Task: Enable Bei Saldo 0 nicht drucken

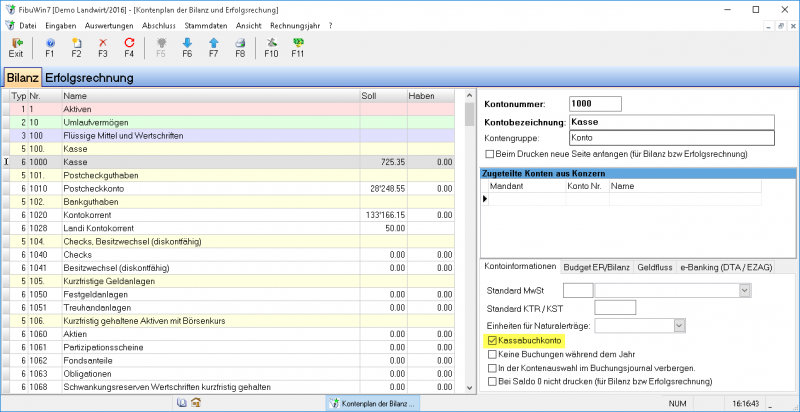Action: click(x=492, y=381)
